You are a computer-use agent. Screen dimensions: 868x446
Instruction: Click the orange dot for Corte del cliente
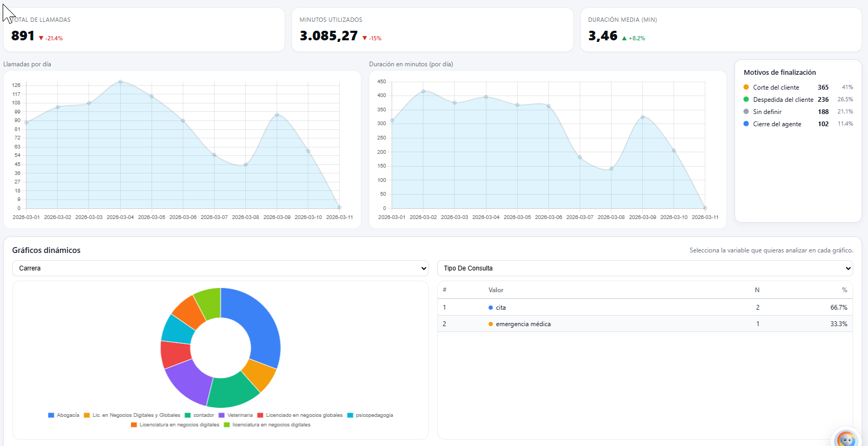point(746,88)
